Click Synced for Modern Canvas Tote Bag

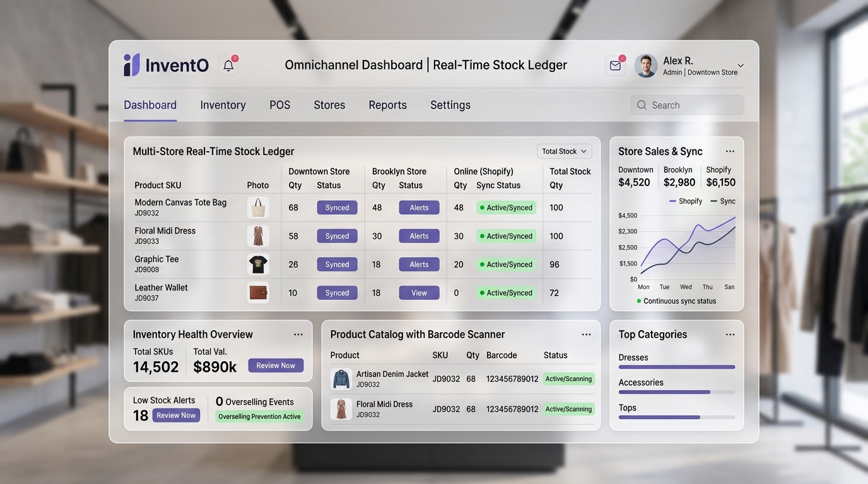pyautogui.click(x=337, y=207)
